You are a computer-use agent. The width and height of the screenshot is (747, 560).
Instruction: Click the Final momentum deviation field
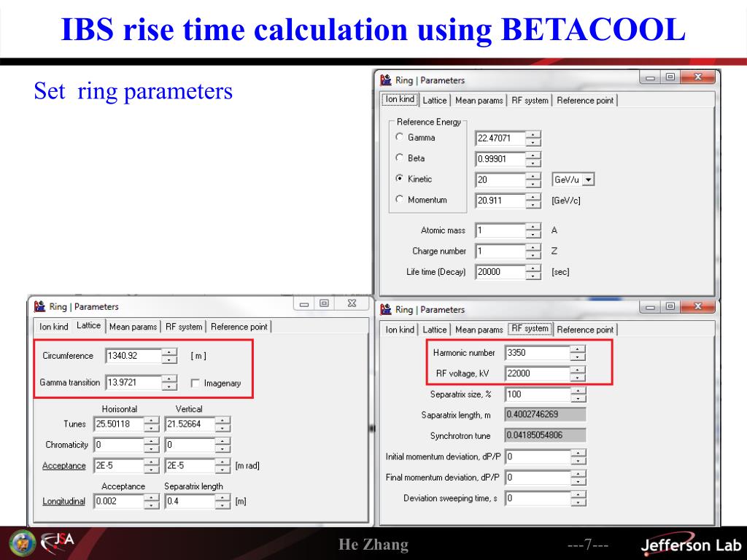538,477
